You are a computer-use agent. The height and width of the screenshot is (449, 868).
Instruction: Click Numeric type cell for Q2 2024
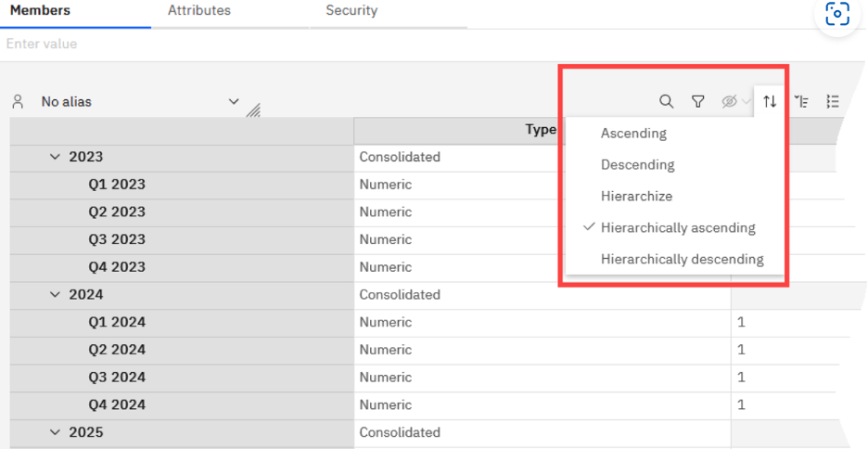pos(385,350)
